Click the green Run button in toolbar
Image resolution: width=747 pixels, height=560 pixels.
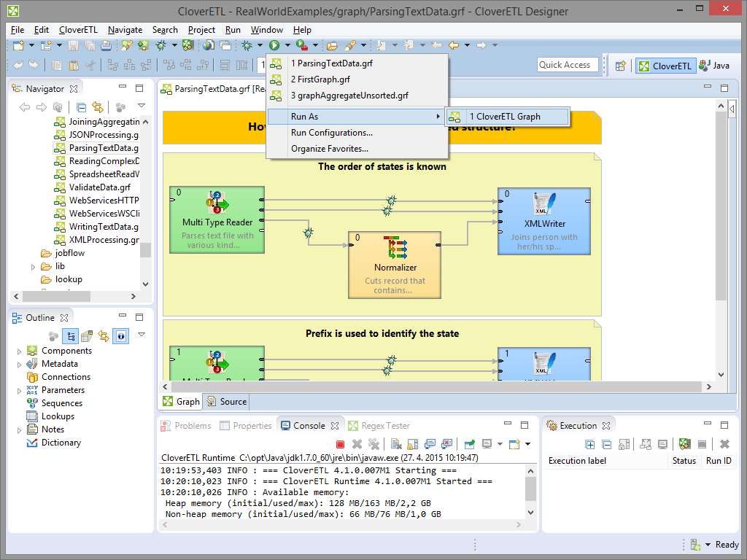pos(275,45)
